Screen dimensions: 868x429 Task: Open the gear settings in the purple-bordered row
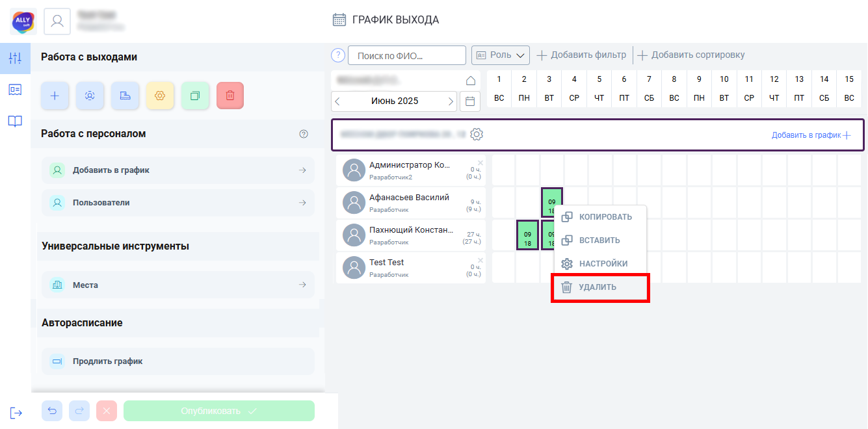(x=477, y=135)
